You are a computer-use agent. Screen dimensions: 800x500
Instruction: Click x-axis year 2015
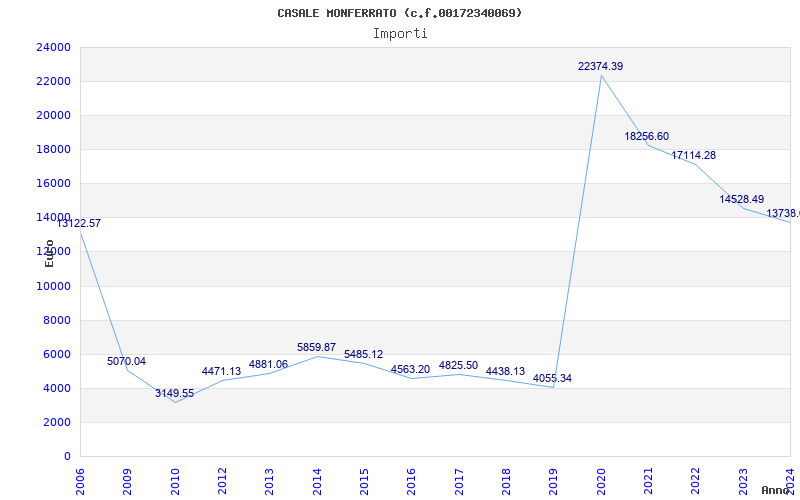click(364, 481)
